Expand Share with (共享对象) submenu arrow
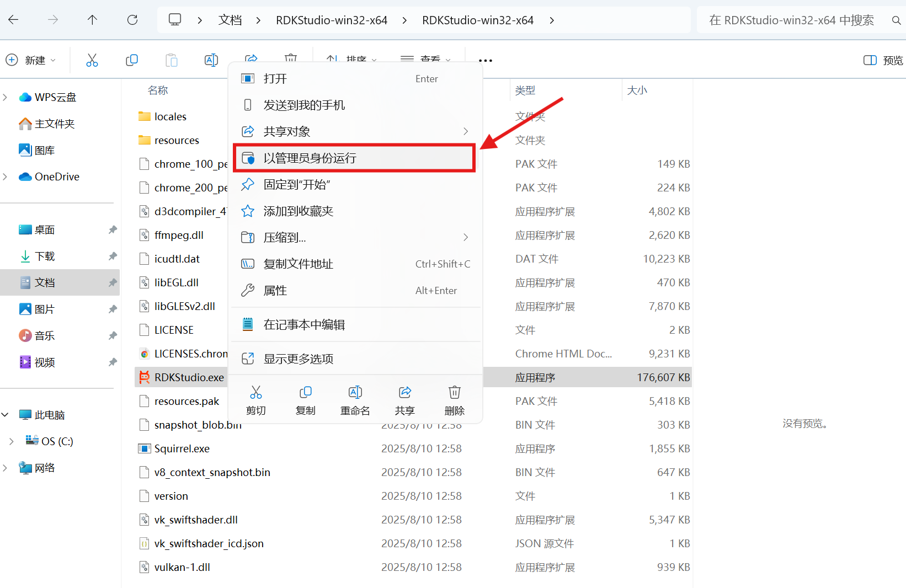The image size is (906, 588). [466, 131]
